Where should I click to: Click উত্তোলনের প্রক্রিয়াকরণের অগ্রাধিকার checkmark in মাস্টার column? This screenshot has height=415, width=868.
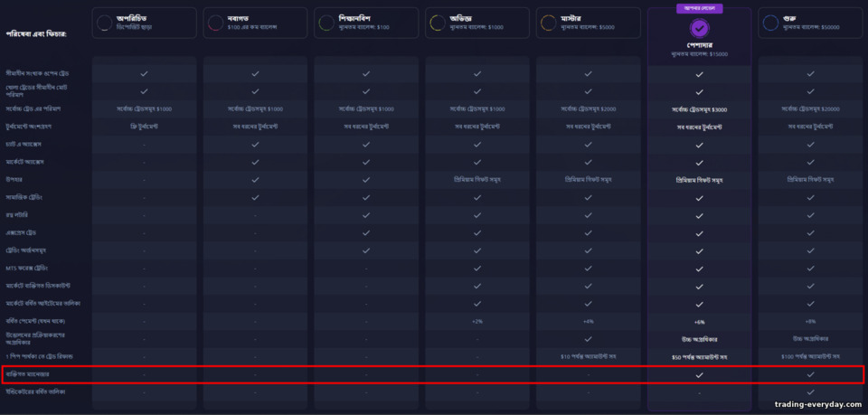589,339
